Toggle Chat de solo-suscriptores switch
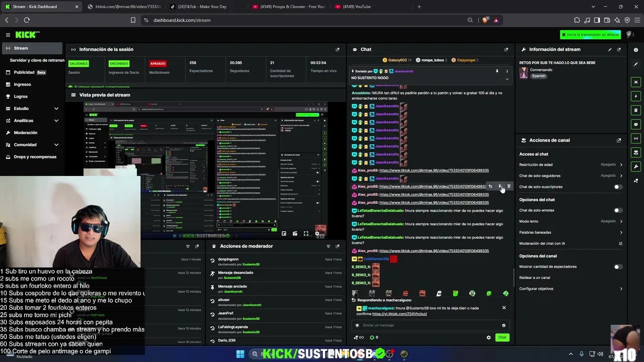This screenshot has width=644, height=362. 618,187
